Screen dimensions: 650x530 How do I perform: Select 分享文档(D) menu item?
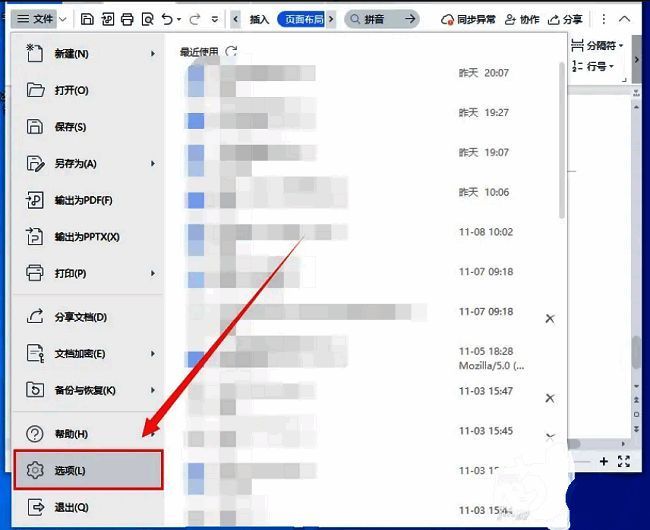pos(88,317)
